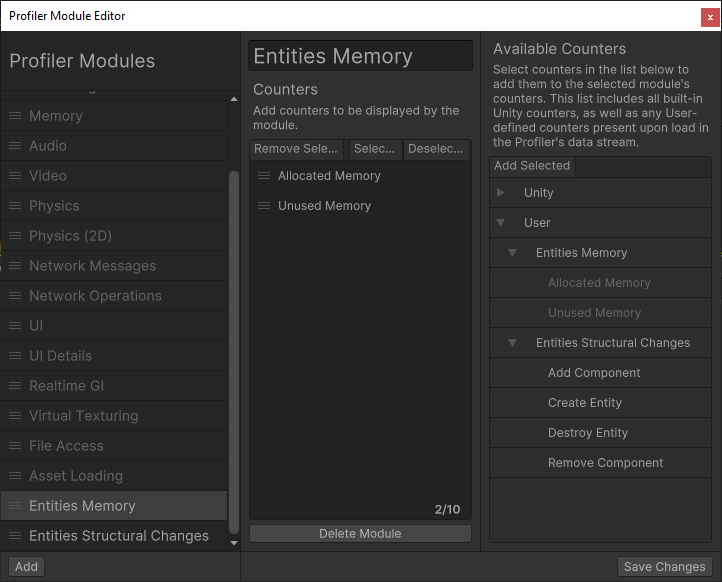Click the down arrow of the module list scrollbar
Viewport: 722px width, 582px height.
[234, 543]
